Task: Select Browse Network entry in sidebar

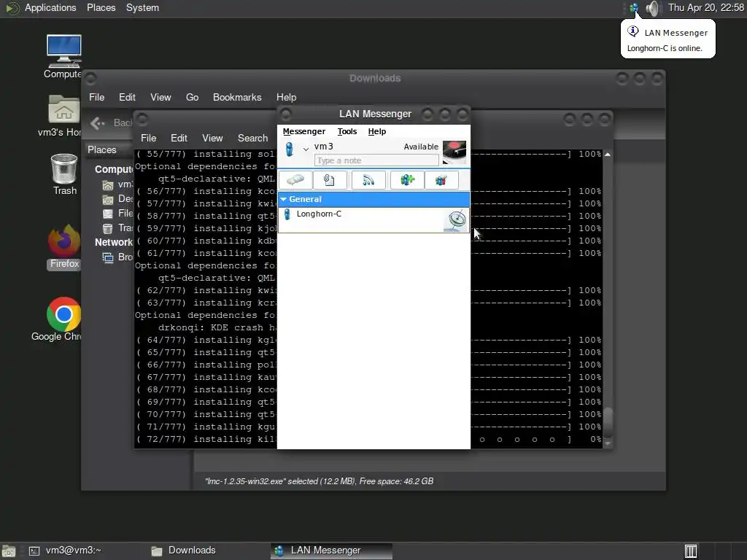Action: coord(119,257)
